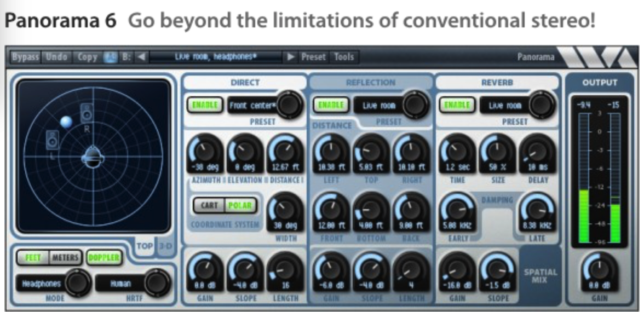
Task: Click the Human HRTF selector knob
Action: pyautogui.click(x=157, y=283)
